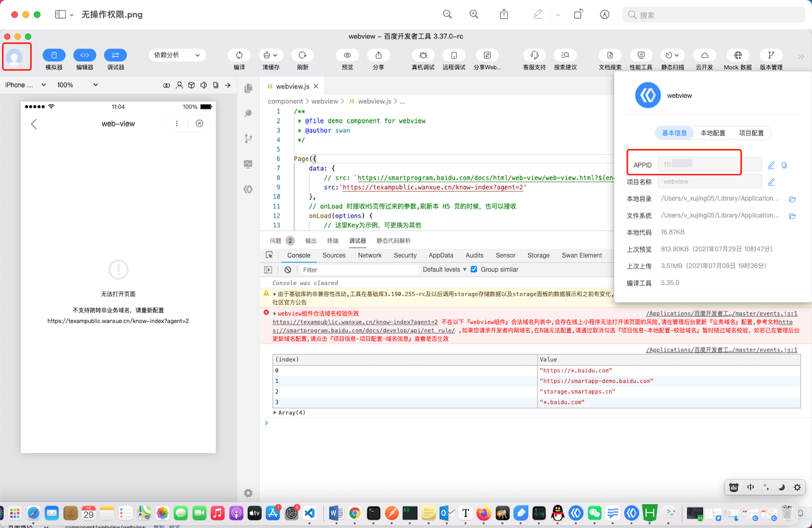The width and height of the screenshot is (812, 528).
Task: Open 性能工具 performance tools
Action: coord(641,55)
